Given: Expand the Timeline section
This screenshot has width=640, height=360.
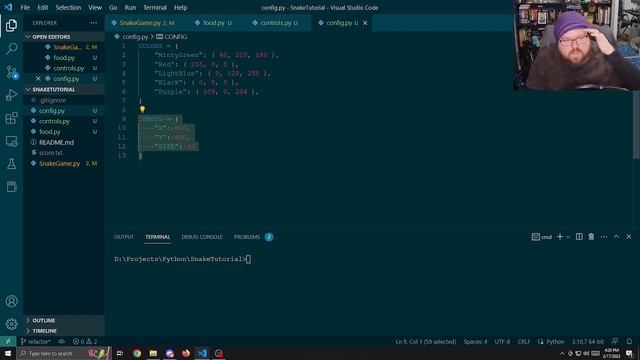Looking at the screenshot, I should pos(64,331).
